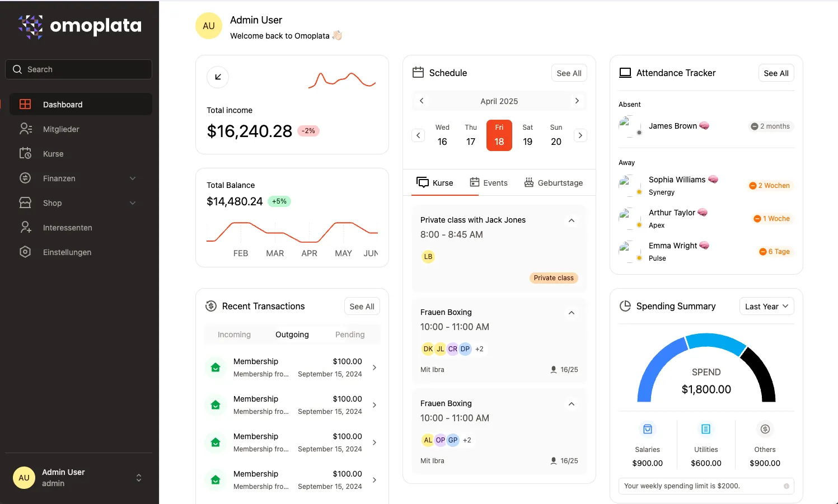The image size is (838, 504).
Task: Select the Dashboard icon in the sidebar
Action: pyautogui.click(x=25, y=104)
